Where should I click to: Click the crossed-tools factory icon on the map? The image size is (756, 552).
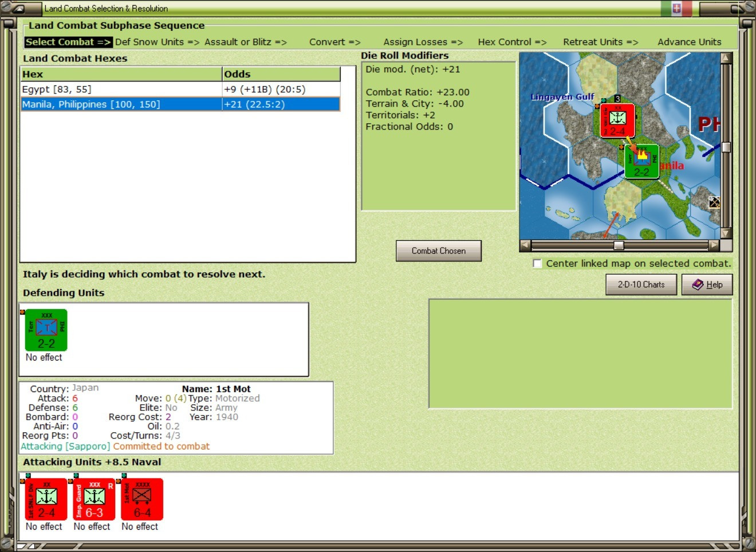(714, 202)
